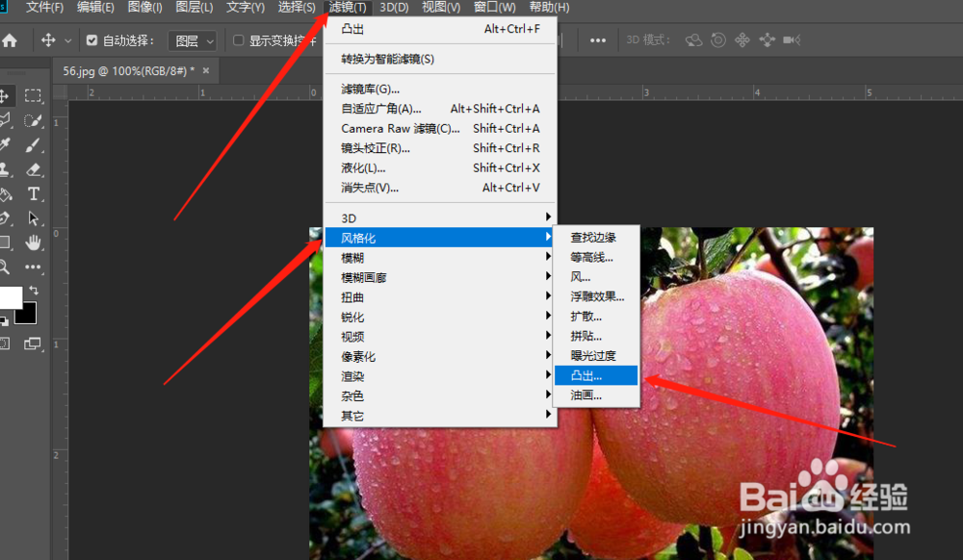The image size is (963, 560).
Task: Click the Home icon in options bar
Action: click(10, 40)
